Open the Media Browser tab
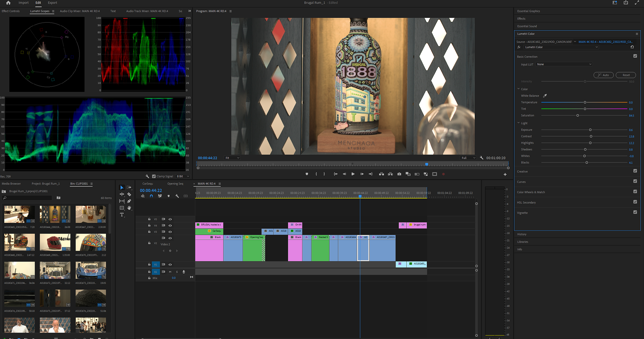This screenshot has height=339, width=644. click(11, 184)
